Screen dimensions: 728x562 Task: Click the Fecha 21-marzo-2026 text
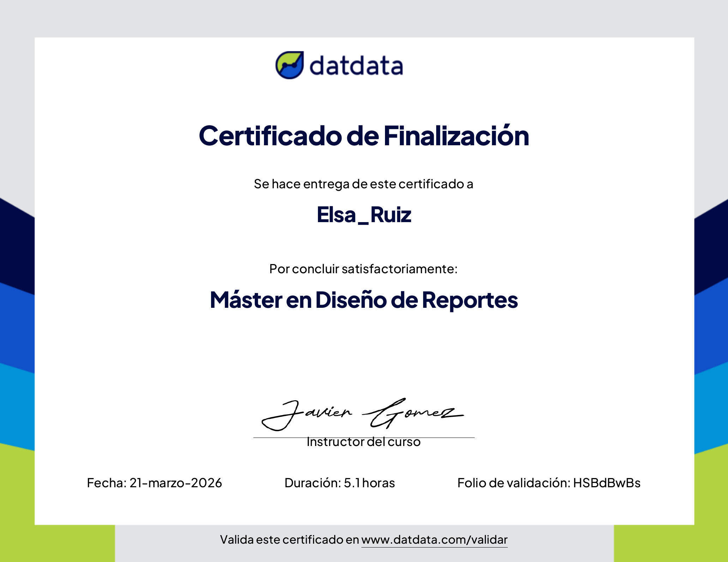pyautogui.click(x=154, y=483)
